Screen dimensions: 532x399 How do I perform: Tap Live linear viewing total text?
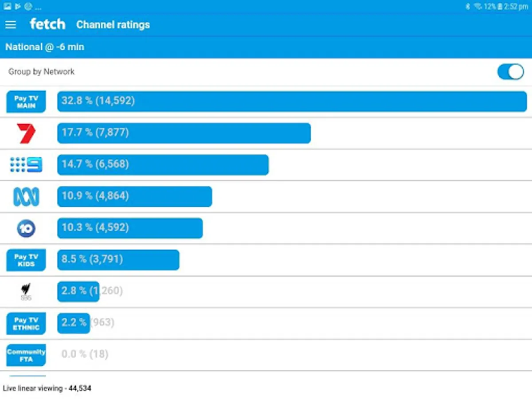(x=47, y=388)
